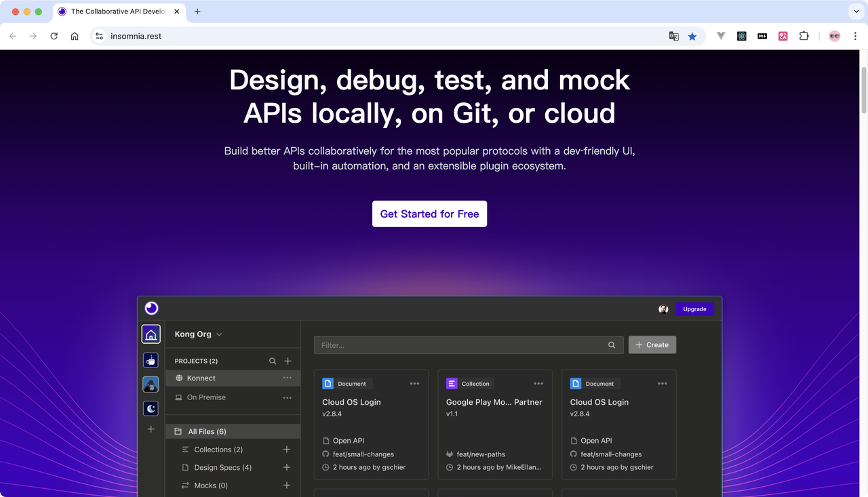Image resolution: width=868 pixels, height=497 pixels.
Task: Reload the page with refresh icon
Action: point(54,36)
